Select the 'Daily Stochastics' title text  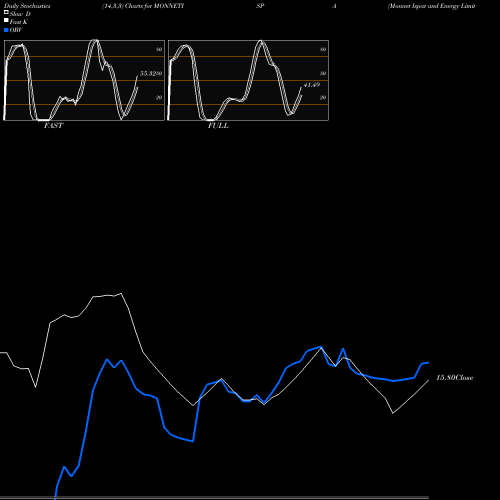pyautogui.click(x=27, y=6)
